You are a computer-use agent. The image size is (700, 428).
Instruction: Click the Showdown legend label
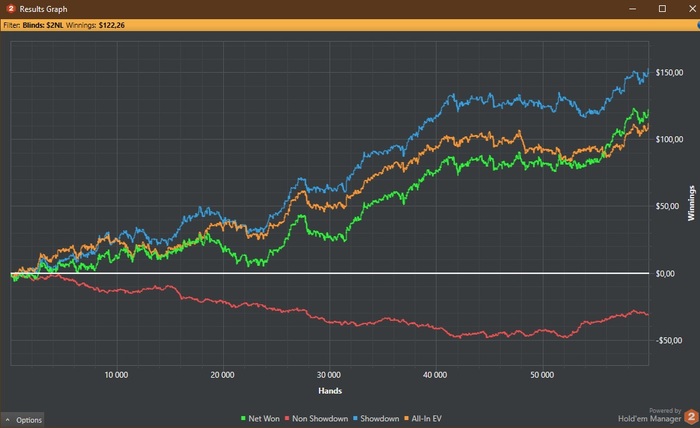[x=379, y=419]
